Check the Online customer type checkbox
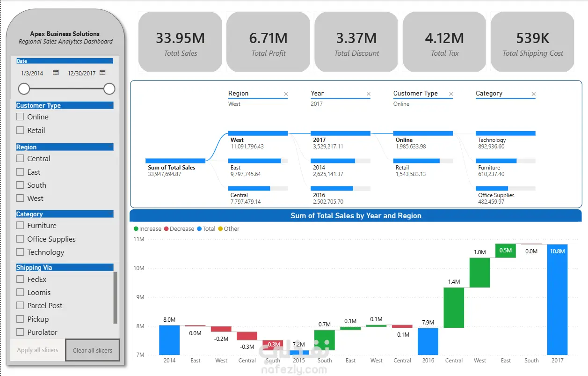 20,117
